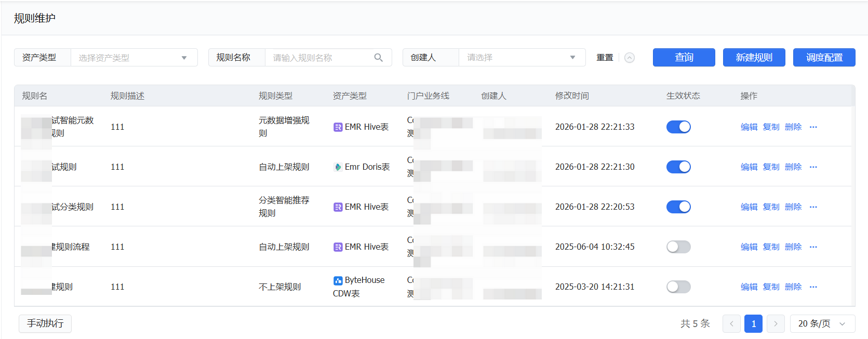Open more actions for 2025-06-04 10:32:45 row

click(x=813, y=247)
